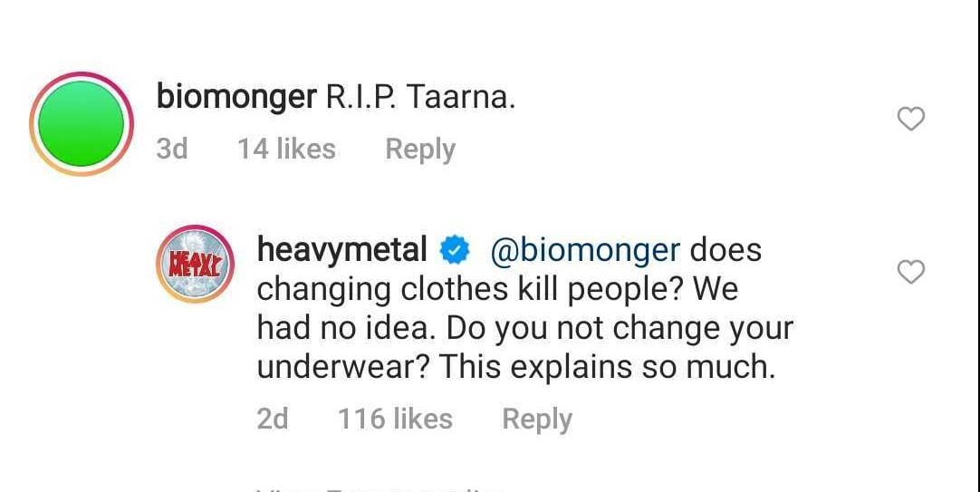Select the 'R.I.P. Taarna.' comment text
The height and width of the screenshot is (492, 980).
[x=420, y=97]
